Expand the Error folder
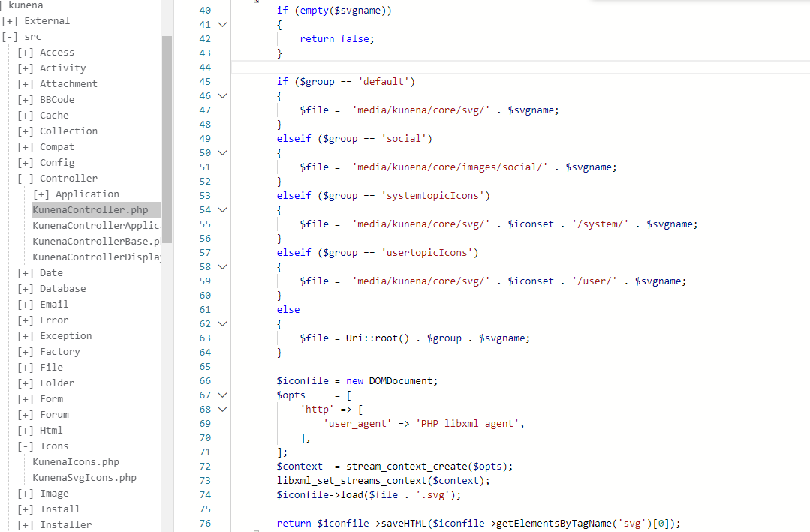The image size is (810, 532). (x=26, y=320)
